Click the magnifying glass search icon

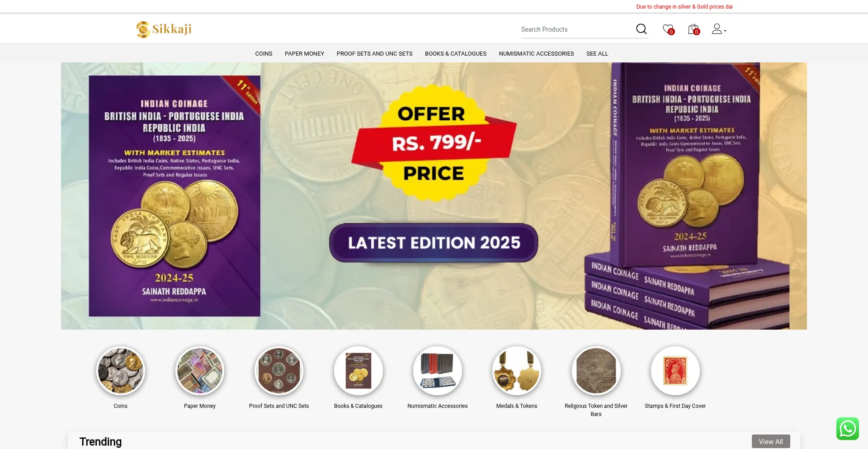[641, 29]
